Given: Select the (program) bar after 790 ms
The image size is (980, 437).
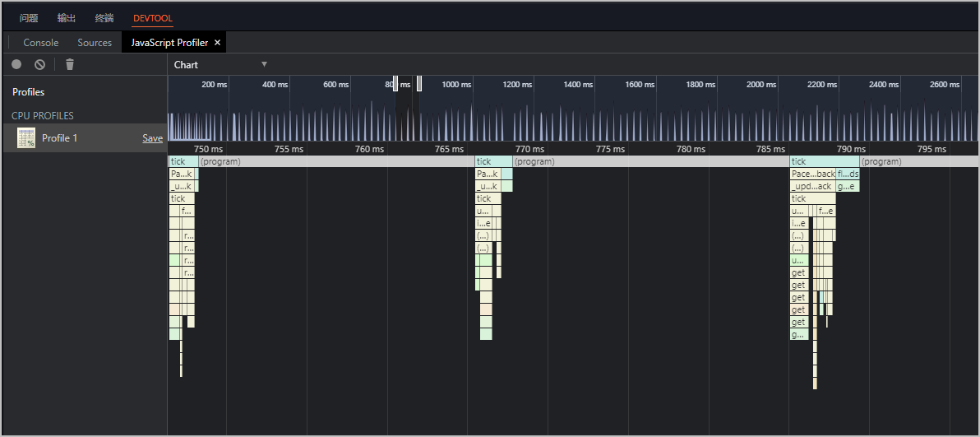Looking at the screenshot, I should point(920,161).
